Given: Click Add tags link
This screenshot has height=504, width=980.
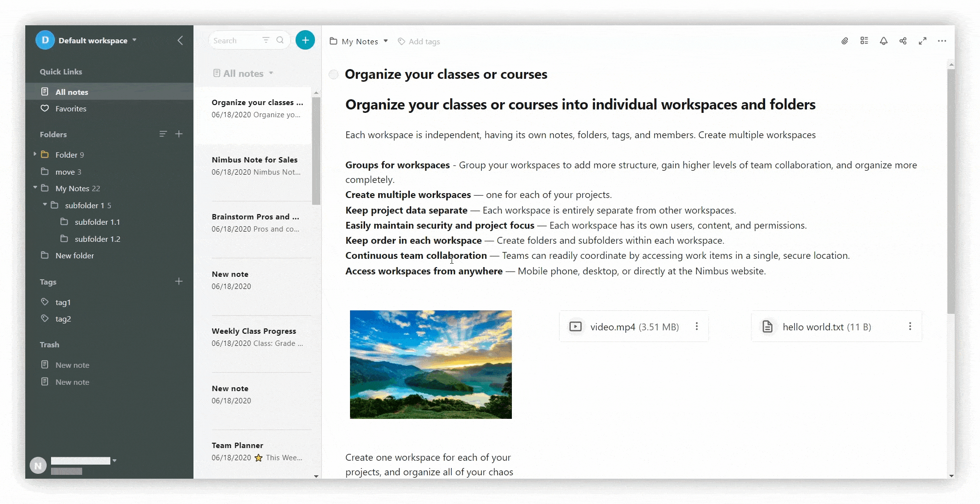Looking at the screenshot, I should (x=424, y=42).
